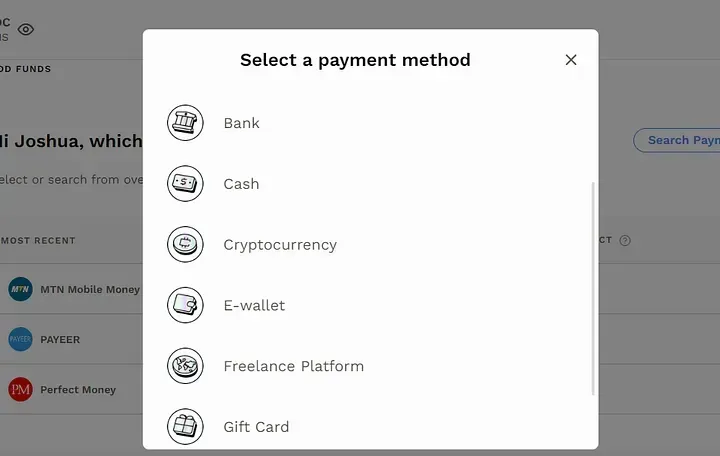The height and width of the screenshot is (456, 720).
Task: Click the Cryptocurrency coin icon
Action: (x=185, y=245)
